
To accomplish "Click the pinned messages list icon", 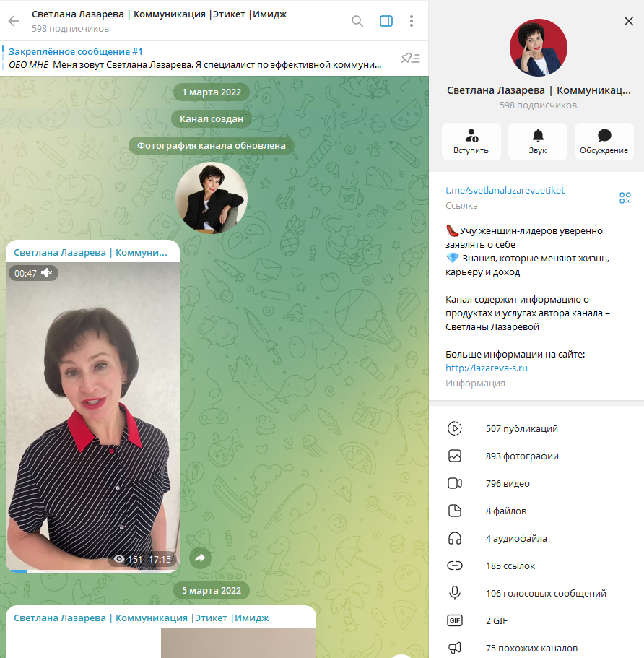I will 410,59.
